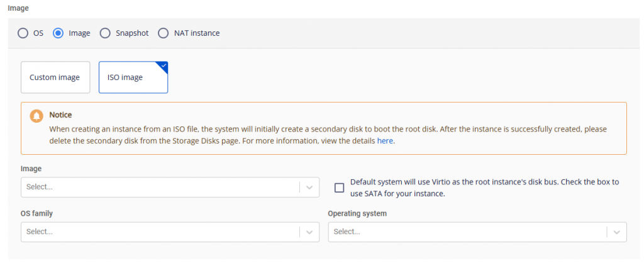The width and height of the screenshot is (644, 263).
Task: Click the bold Notice heading
Action: tap(60, 115)
